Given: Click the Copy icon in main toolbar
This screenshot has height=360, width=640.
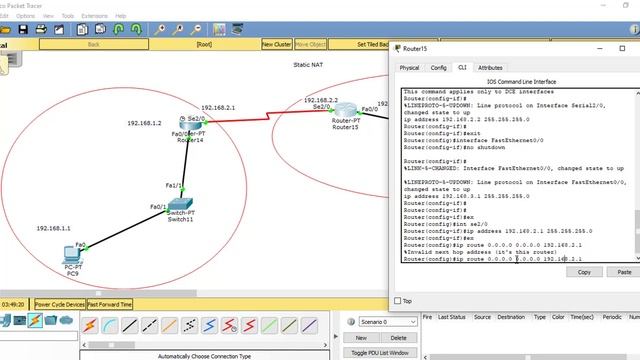Looking at the screenshot, I should click(82, 29).
